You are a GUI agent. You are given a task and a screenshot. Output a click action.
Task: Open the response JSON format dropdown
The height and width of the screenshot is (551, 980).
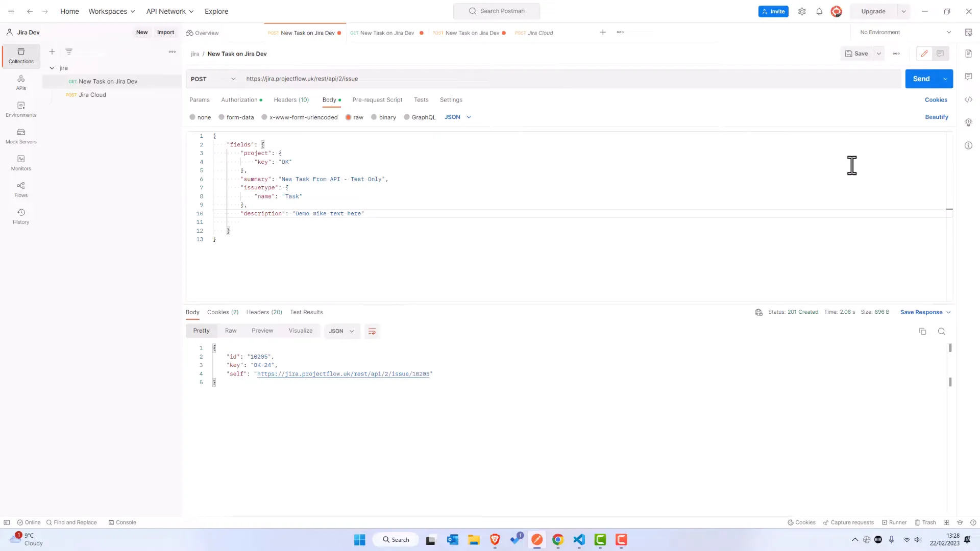point(341,332)
